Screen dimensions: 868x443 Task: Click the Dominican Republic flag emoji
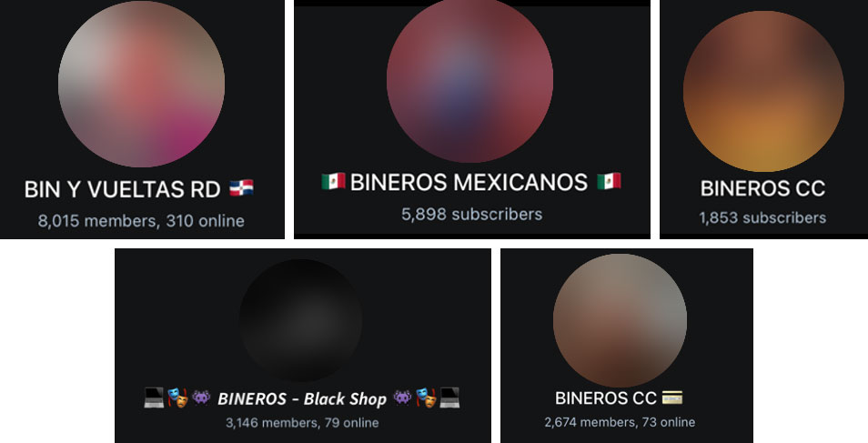click(x=241, y=188)
